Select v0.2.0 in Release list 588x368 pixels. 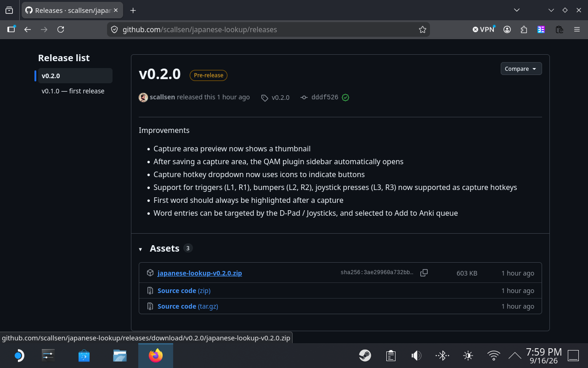(75, 76)
